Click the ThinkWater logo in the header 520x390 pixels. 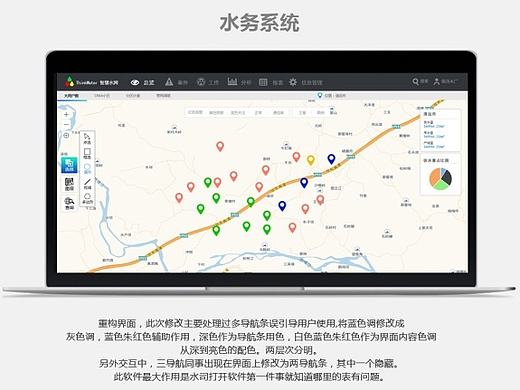click(92, 82)
